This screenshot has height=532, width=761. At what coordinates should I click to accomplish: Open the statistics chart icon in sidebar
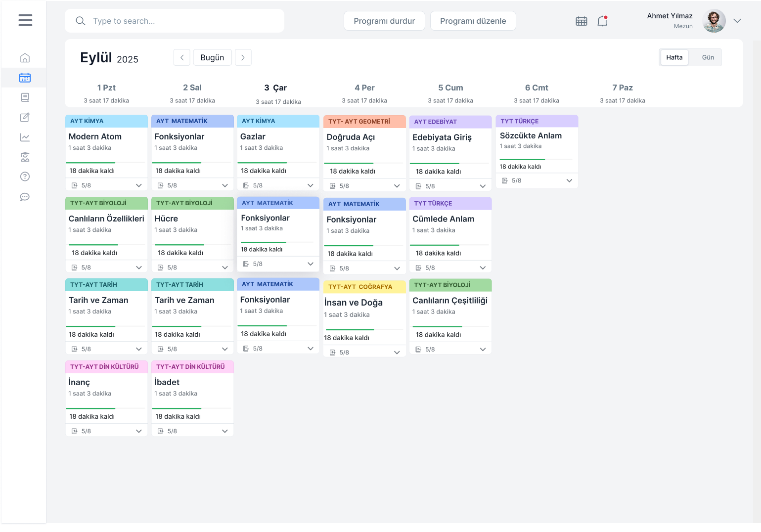[x=25, y=137]
